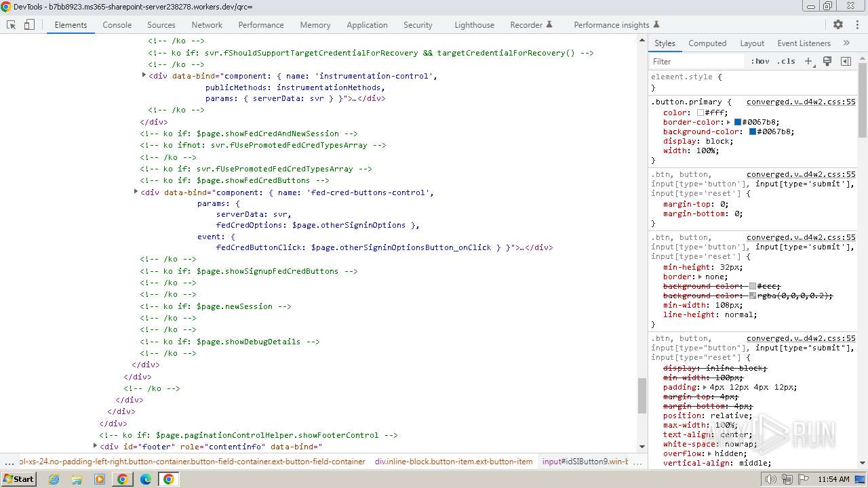The height and width of the screenshot is (488, 868).
Task: Open border-color #0067b8 swatch picker
Action: tap(738, 123)
